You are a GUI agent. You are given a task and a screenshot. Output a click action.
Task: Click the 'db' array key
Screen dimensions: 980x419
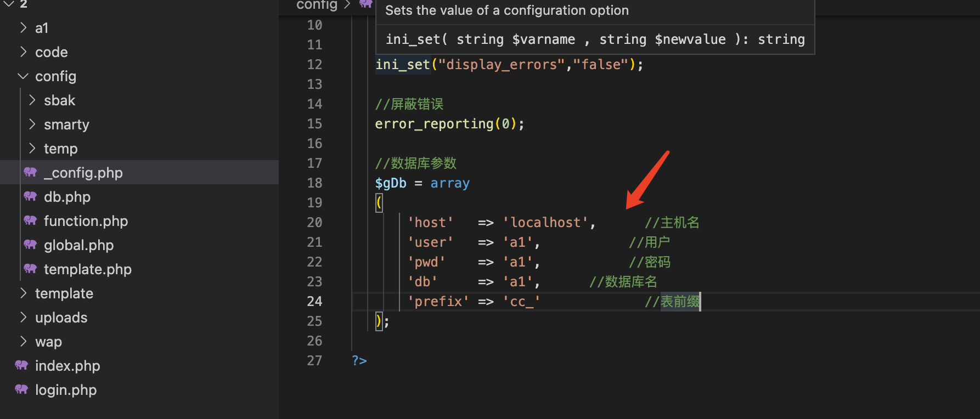tap(423, 282)
